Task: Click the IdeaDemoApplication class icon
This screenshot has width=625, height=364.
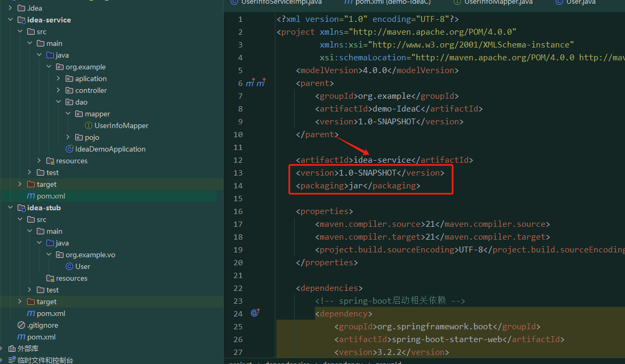Action: (69, 149)
